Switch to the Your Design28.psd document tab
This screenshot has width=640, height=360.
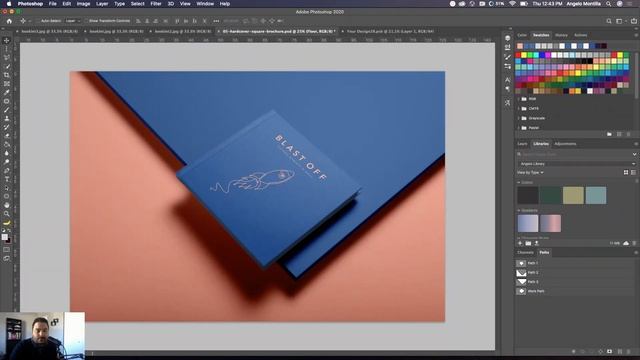(x=390, y=31)
